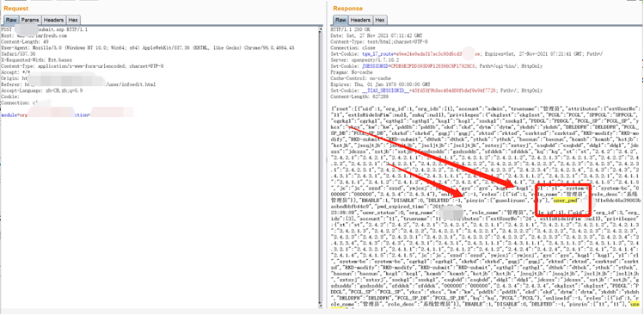Image resolution: width=644 pixels, height=315 pixels.
Task: Click the 'Content-Length: 627289' response line
Action: tap(359, 96)
